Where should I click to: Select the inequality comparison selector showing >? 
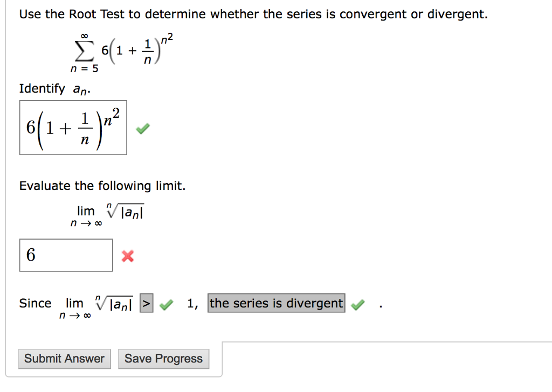(x=147, y=303)
